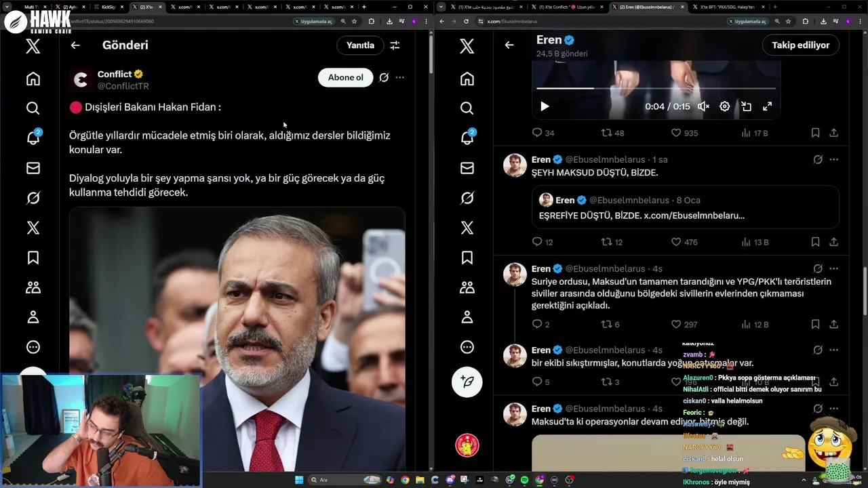Open Home in right window's X sidebar
This screenshot has width=868, height=488.
[467, 79]
